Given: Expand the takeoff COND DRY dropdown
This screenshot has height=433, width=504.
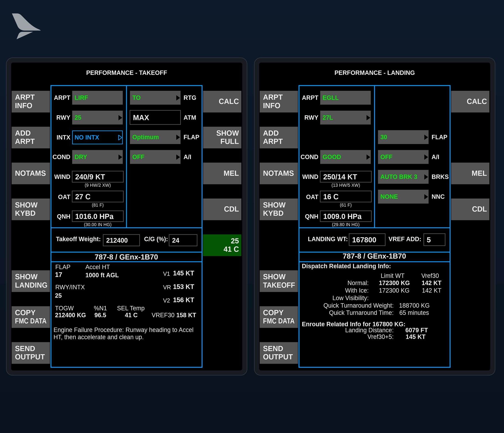Looking at the screenshot, I should click(97, 157).
